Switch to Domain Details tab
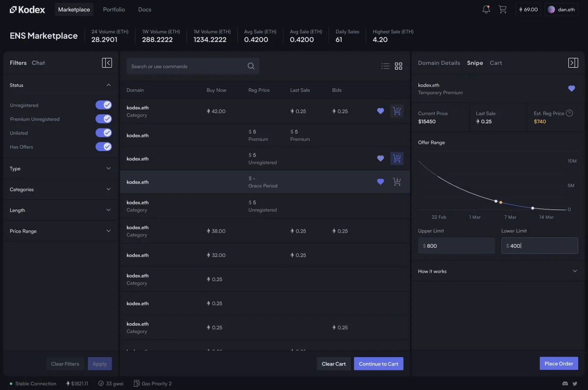Viewport: 588px width, 390px height. click(439, 63)
